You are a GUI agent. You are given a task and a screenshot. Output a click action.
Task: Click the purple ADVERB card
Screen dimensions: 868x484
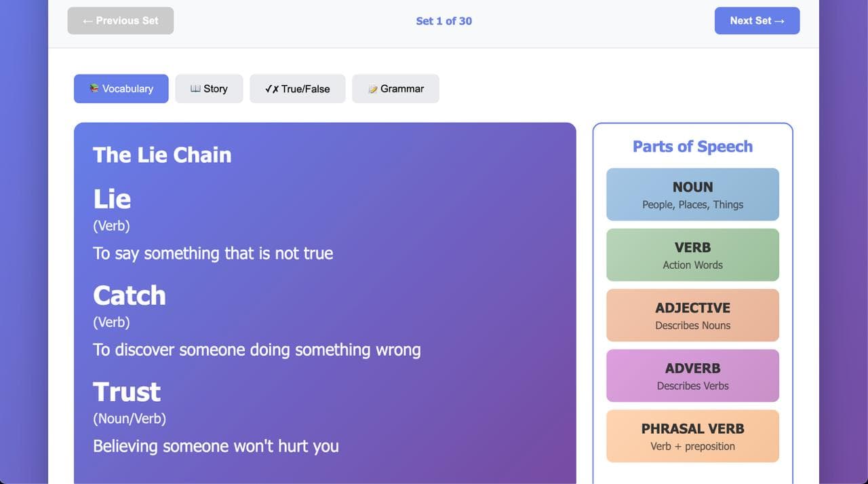(x=692, y=375)
